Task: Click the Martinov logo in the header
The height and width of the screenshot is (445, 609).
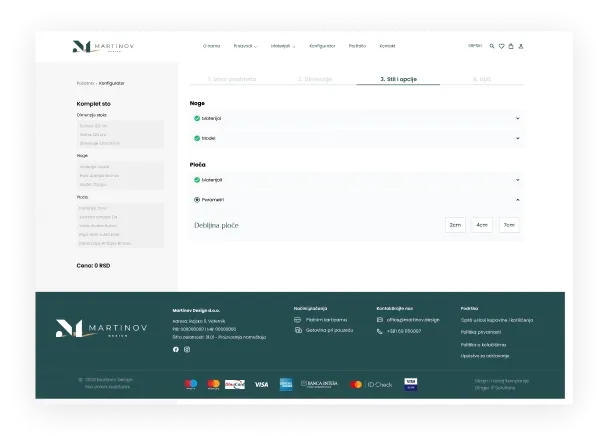Action: point(103,46)
